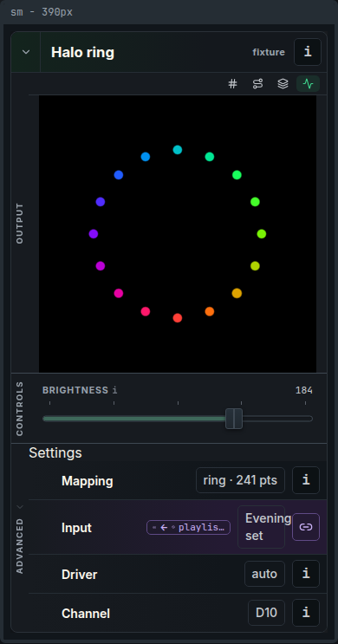Click the 'fixture' type label
This screenshot has height=644, width=338.
tap(269, 52)
